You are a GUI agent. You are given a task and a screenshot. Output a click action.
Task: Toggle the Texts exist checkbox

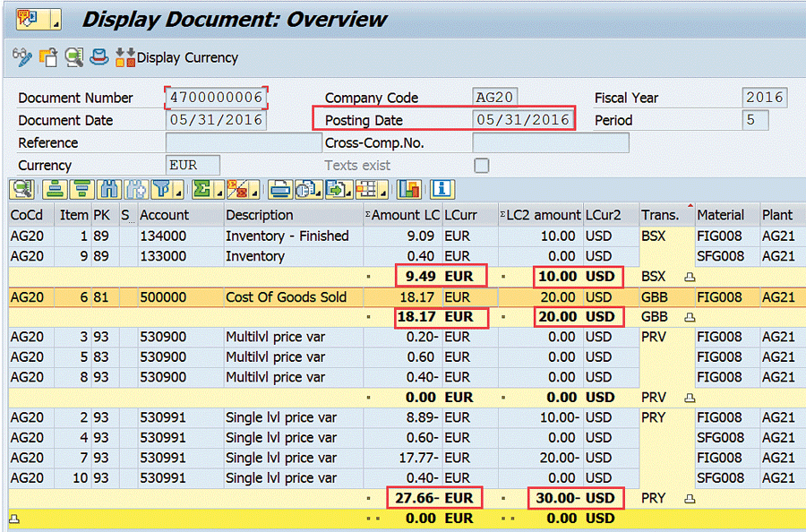482,166
